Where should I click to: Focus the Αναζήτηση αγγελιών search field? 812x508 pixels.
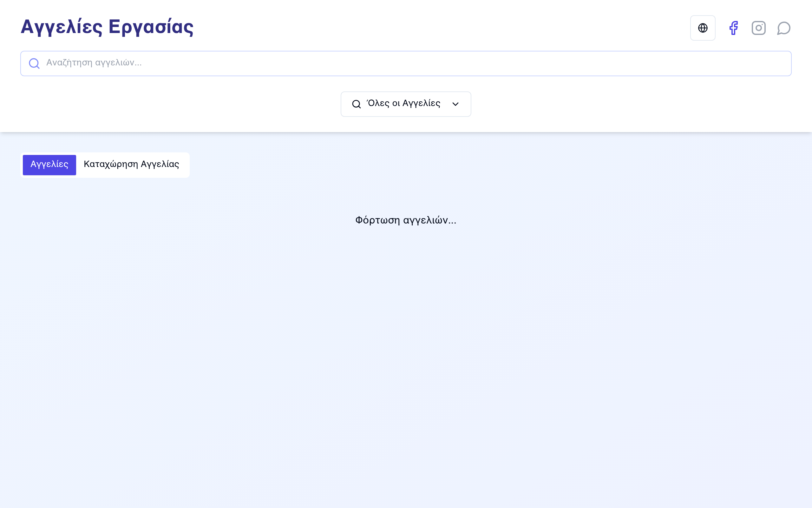point(406,63)
